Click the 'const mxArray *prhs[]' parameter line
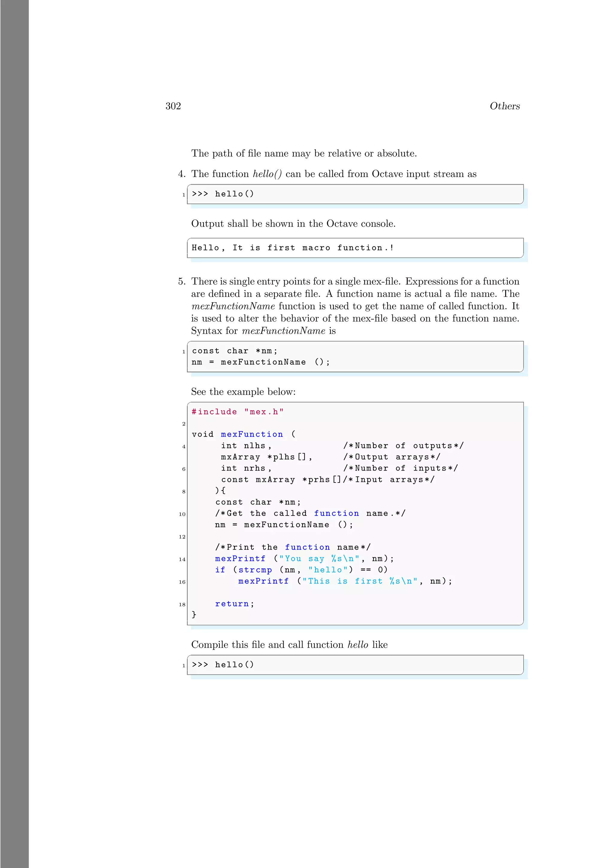 tap(281, 480)
